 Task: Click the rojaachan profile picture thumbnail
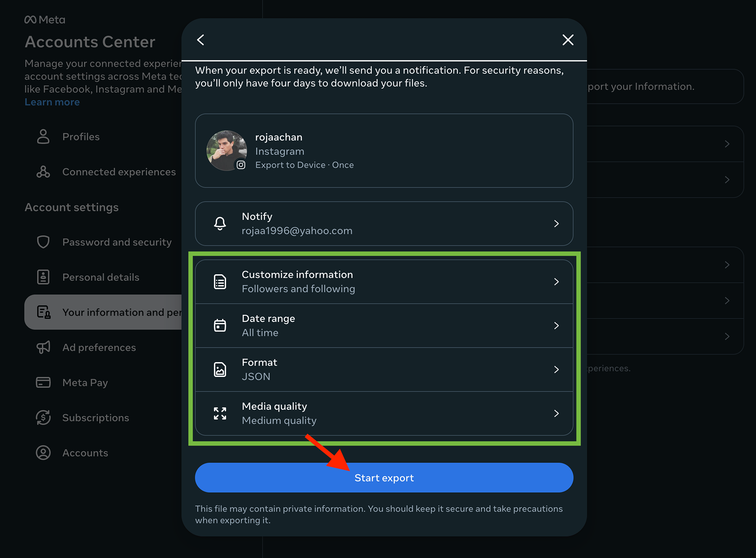point(227,150)
